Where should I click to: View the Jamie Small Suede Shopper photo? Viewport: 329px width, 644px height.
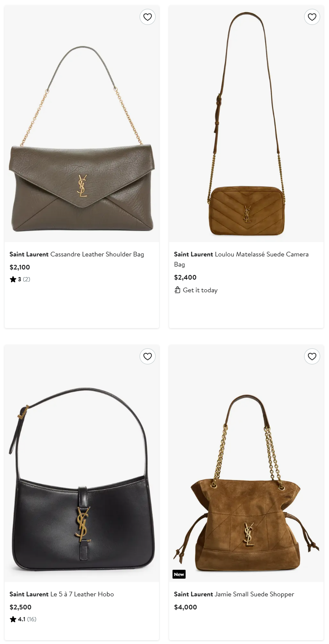(x=246, y=463)
